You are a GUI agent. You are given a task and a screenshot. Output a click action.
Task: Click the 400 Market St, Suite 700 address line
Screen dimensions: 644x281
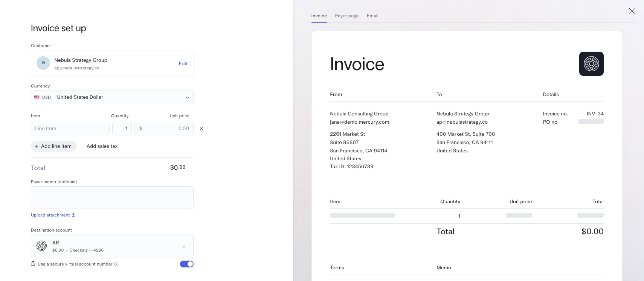coord(466,134)
